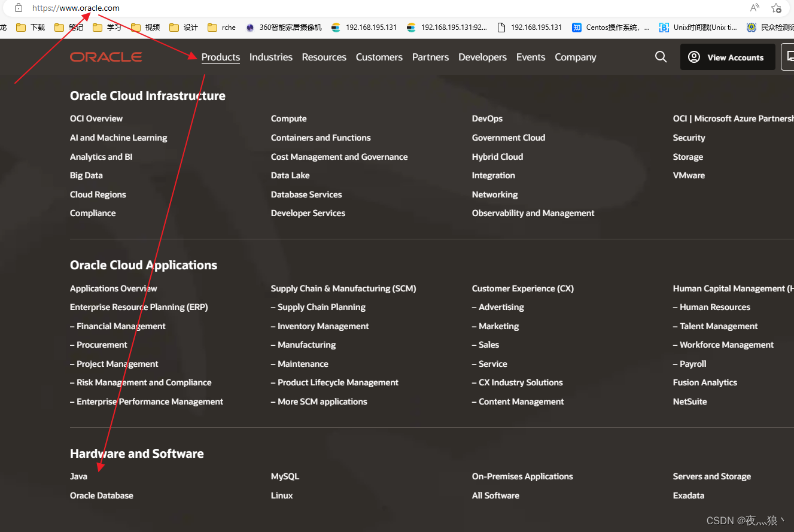Open Cloud Regions
Viewport: 794px width, 532px height.
pos(98,194)
